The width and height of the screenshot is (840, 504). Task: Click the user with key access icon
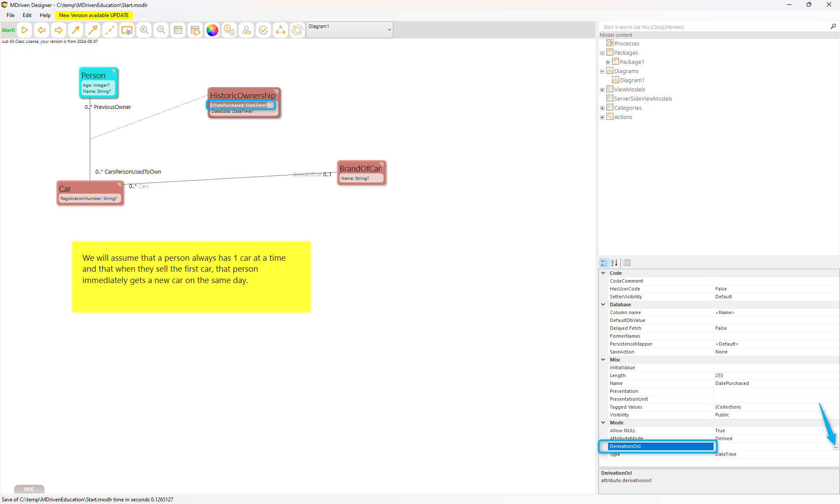pos(246,30)
